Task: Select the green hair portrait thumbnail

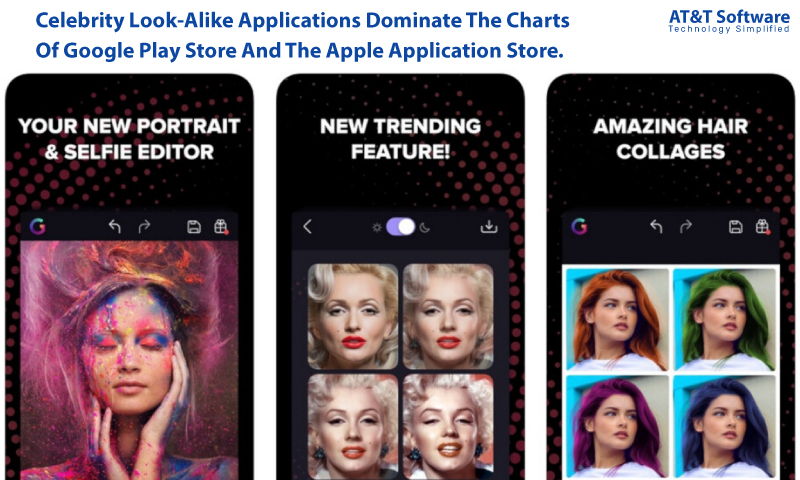Action: [x=724, y=320]
